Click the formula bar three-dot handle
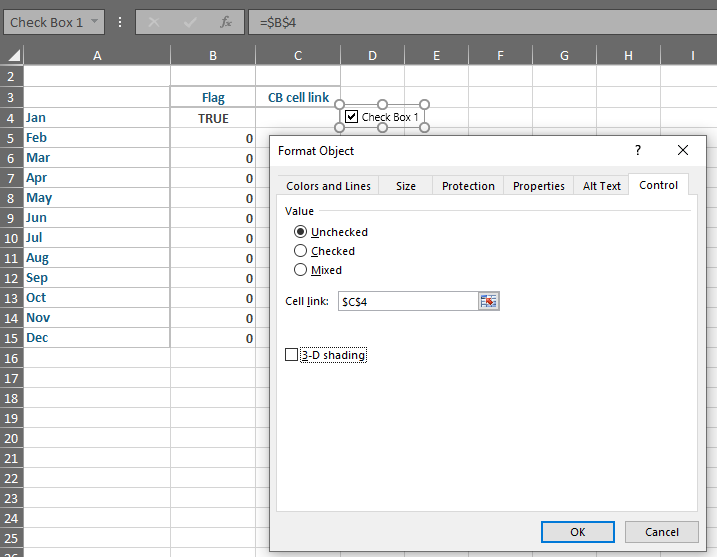This screenshot has width=717, height=557. click(120, 22)
